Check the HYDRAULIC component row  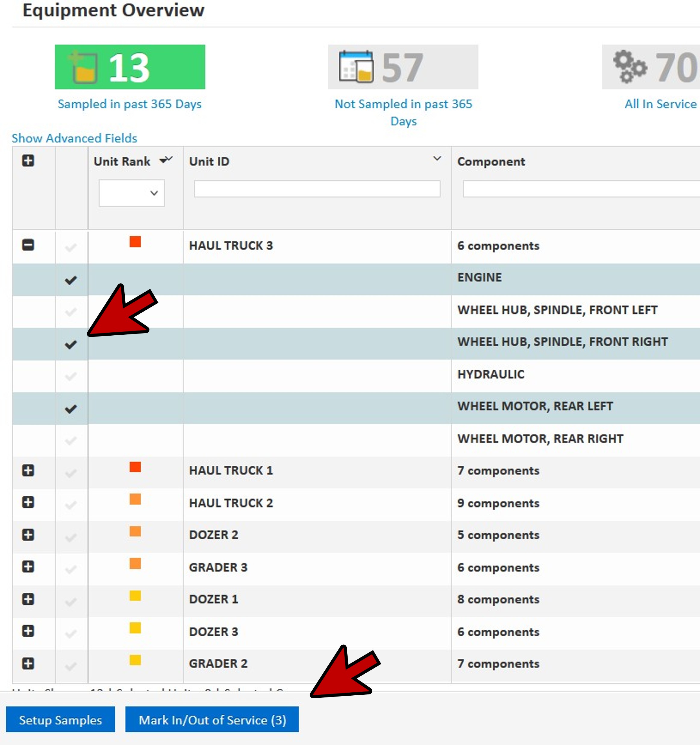[x=71, y=376]
